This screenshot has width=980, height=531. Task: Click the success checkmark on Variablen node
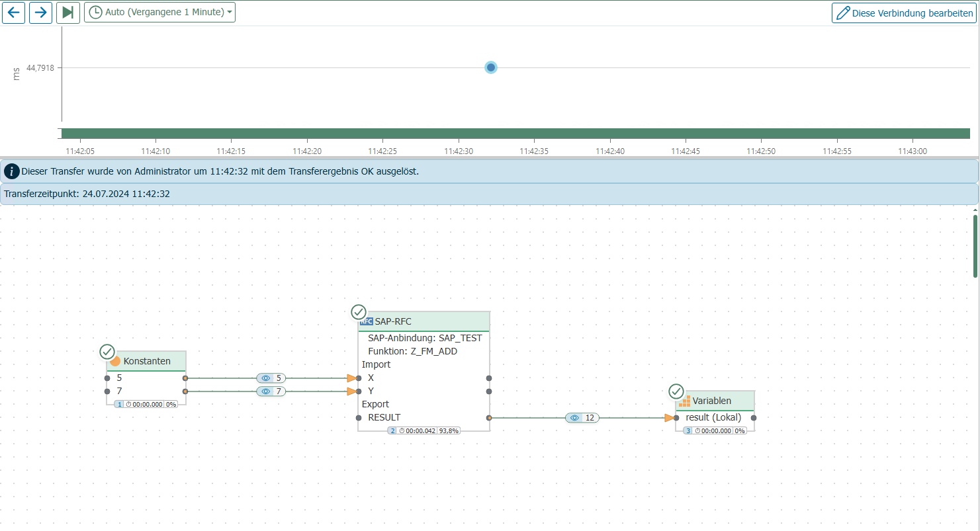(x=676, y=391)
